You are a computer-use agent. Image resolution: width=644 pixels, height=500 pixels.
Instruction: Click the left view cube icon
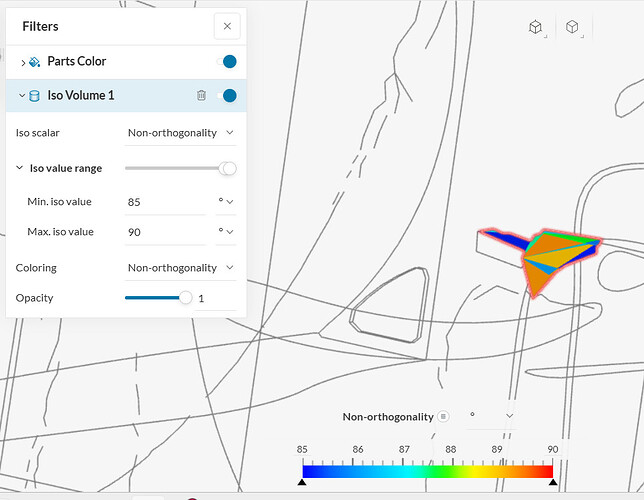point(536,27)
